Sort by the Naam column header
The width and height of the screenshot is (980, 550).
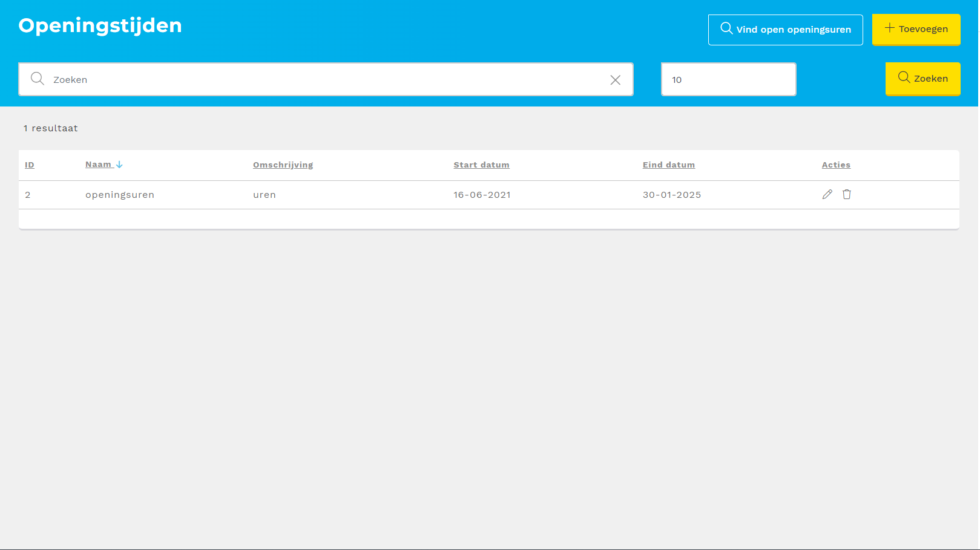coord(98,165)
